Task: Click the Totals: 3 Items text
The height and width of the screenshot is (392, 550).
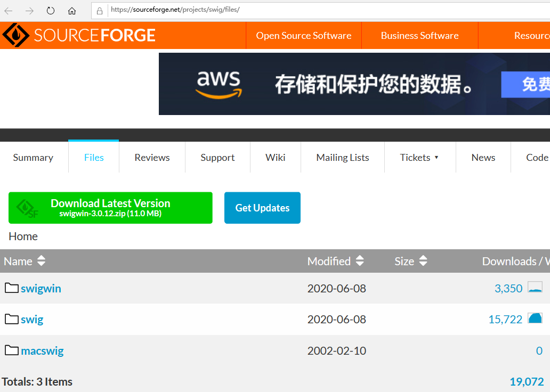Action: [x=37, y=381]
